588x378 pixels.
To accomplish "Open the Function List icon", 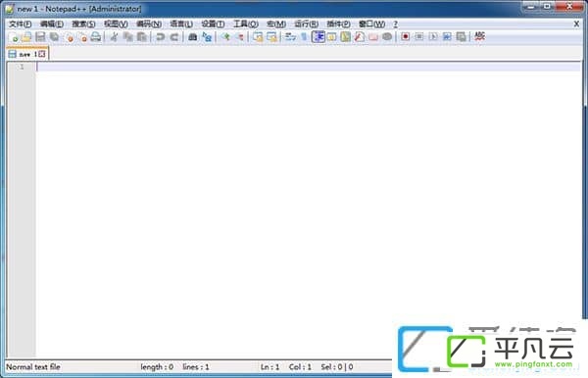I will (360, 36).
